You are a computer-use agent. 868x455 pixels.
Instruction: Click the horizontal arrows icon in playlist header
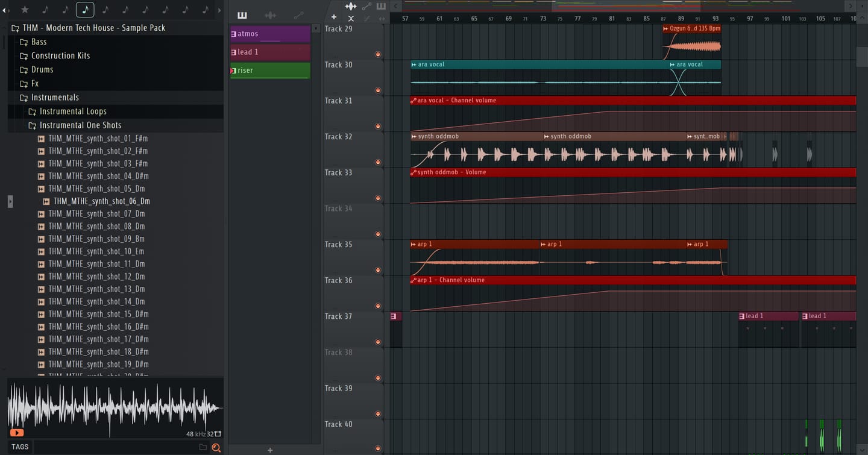(382, 19)
